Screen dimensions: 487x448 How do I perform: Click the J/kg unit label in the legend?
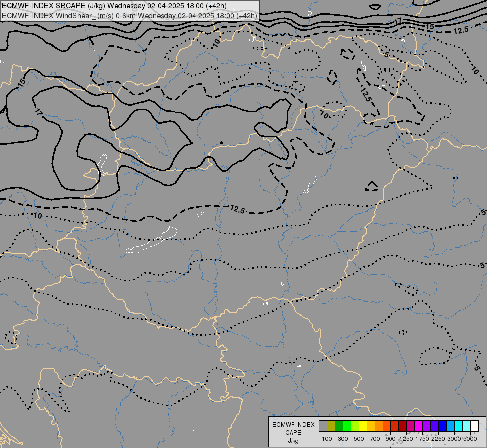[x=293, y=441]
